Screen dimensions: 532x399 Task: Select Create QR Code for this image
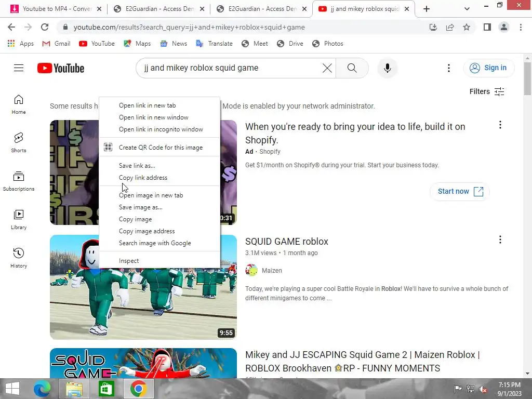pyautogui.click(x=160, y=147)
